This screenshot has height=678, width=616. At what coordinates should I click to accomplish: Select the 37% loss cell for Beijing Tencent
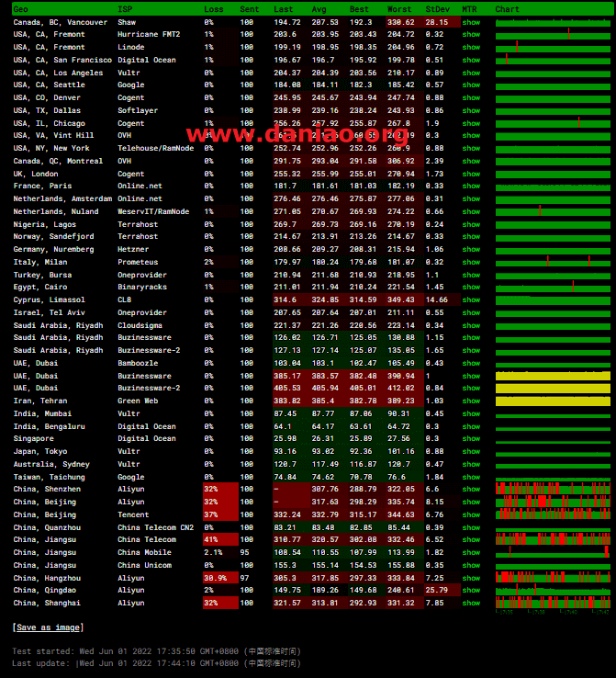(x=220, y=514)
